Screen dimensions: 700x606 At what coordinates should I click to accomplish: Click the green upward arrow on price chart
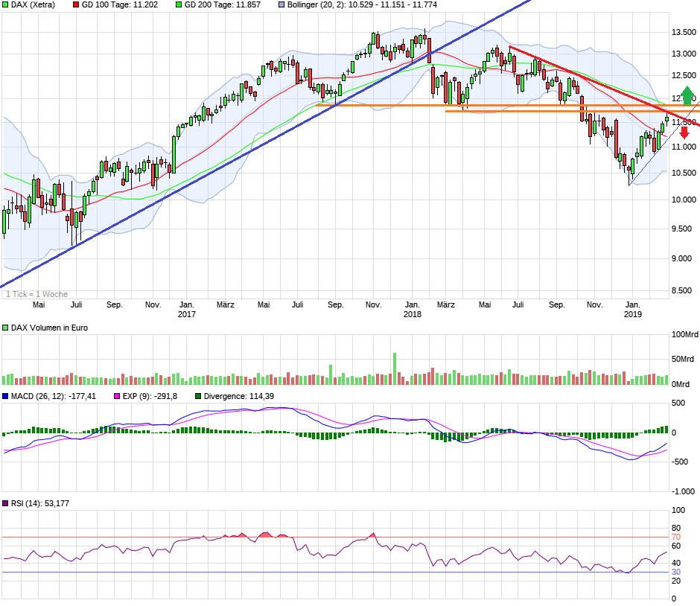[687, 95]
